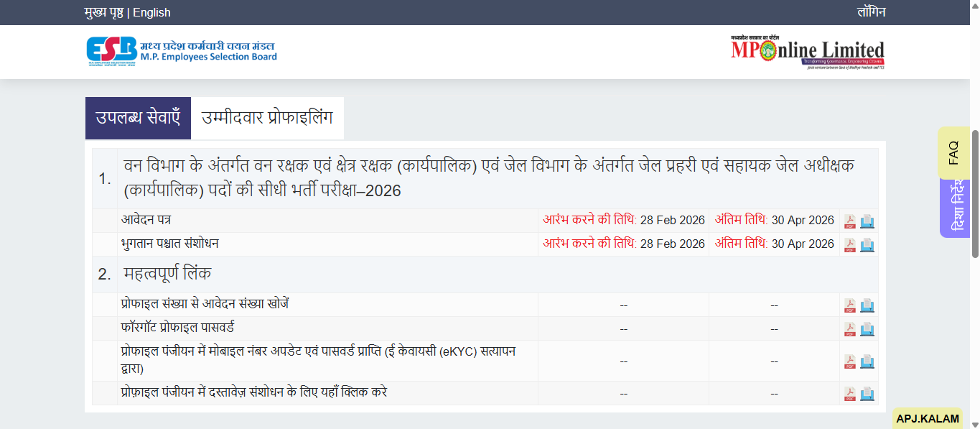980x429 pixels.
Task: Click the apply icon for eKYC verification row
Action: pos(867,361)
